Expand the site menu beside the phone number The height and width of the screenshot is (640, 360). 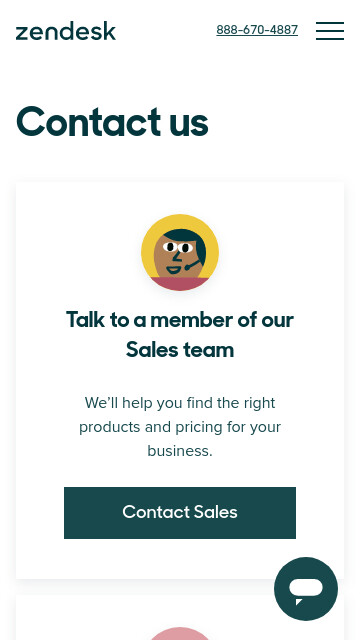tap(330, 31)
